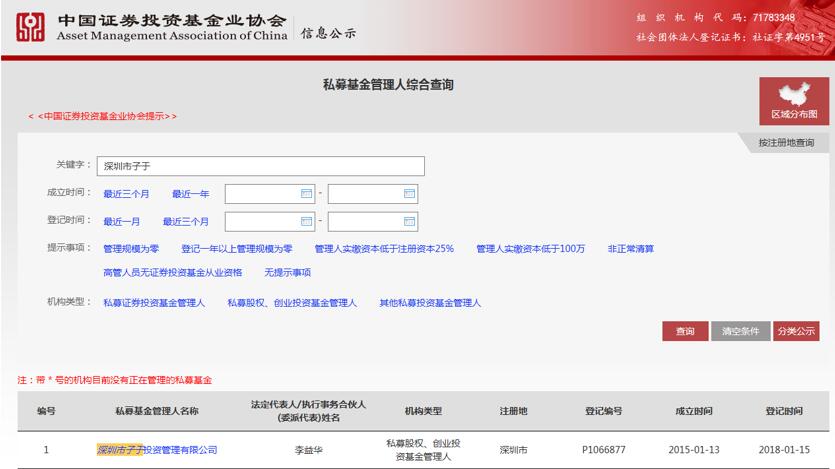Click the 编号 column header

[x=46, y=411]
